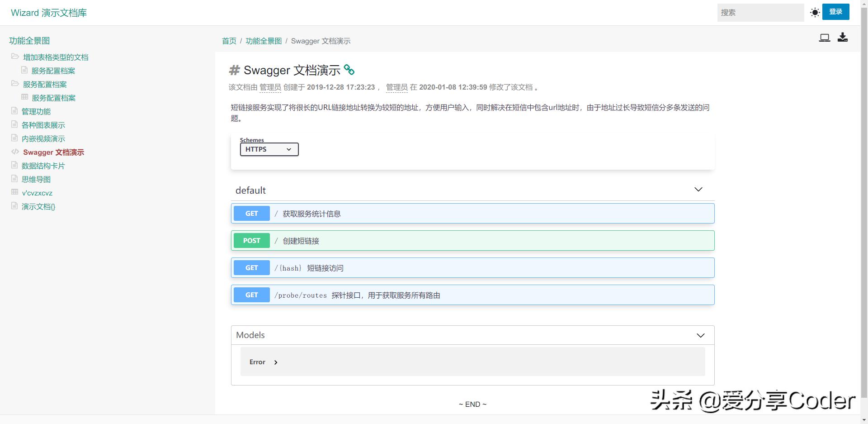Screen dimensions: 868x424
Task: Select 各种图表展示 from the sidebar
Action: (43, 124)
